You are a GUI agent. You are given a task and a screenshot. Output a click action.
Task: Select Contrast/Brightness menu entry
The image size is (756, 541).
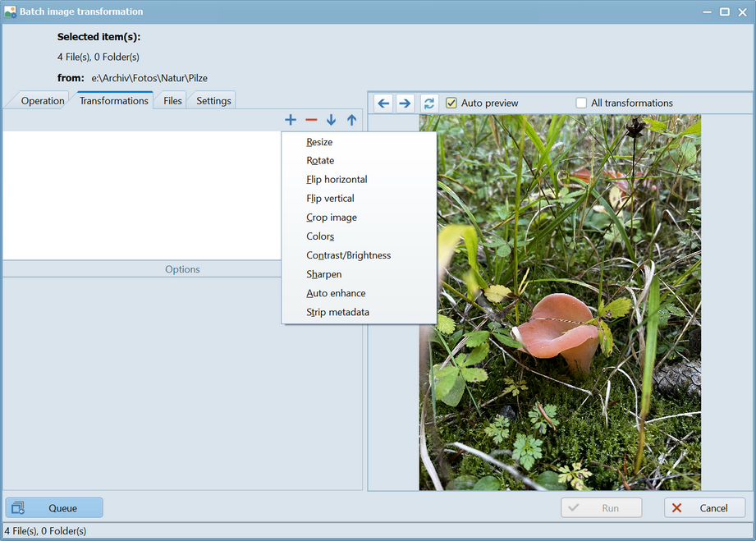[348, 255]
